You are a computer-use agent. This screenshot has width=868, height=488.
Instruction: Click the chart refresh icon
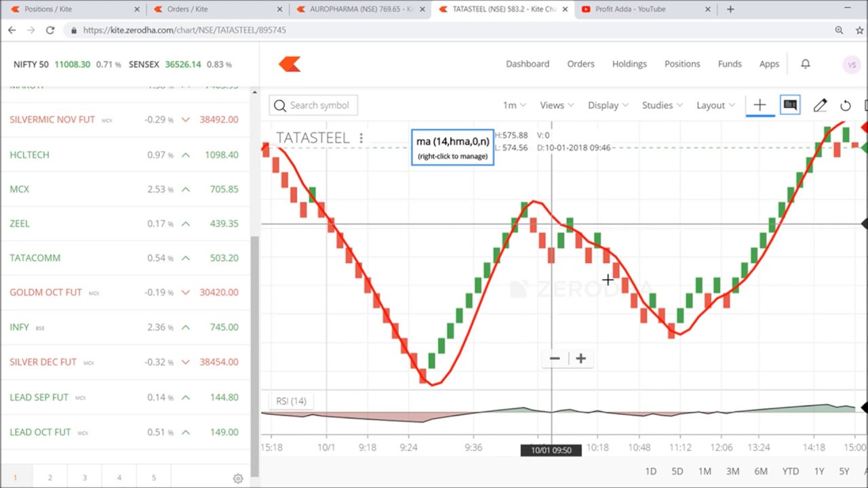coord(846,106)
